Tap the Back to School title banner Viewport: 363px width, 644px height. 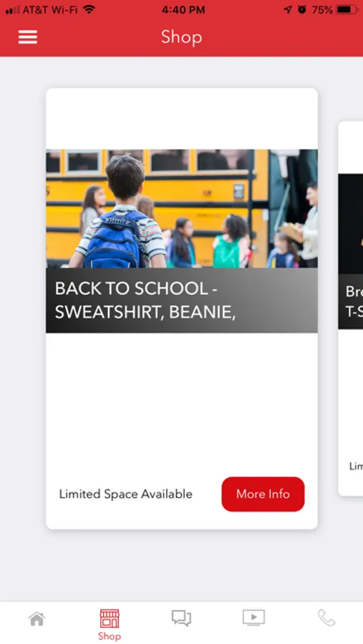click(x=182, y=301)
